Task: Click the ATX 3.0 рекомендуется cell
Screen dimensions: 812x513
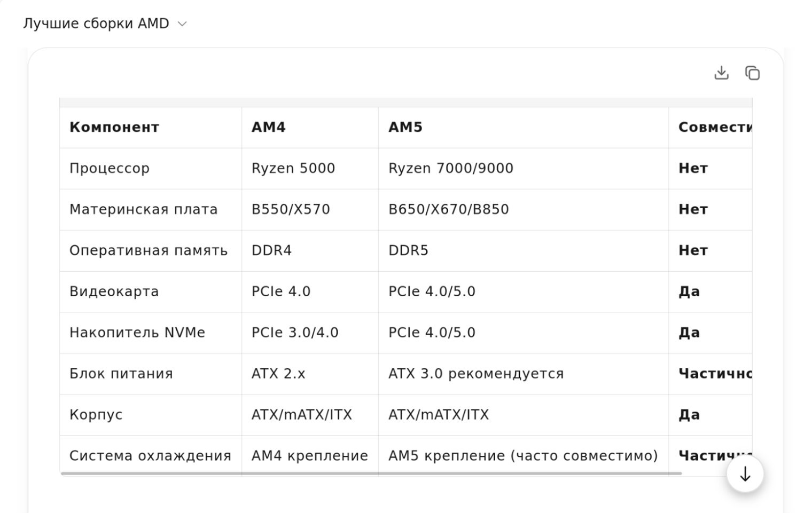Action: pos(475,374)
